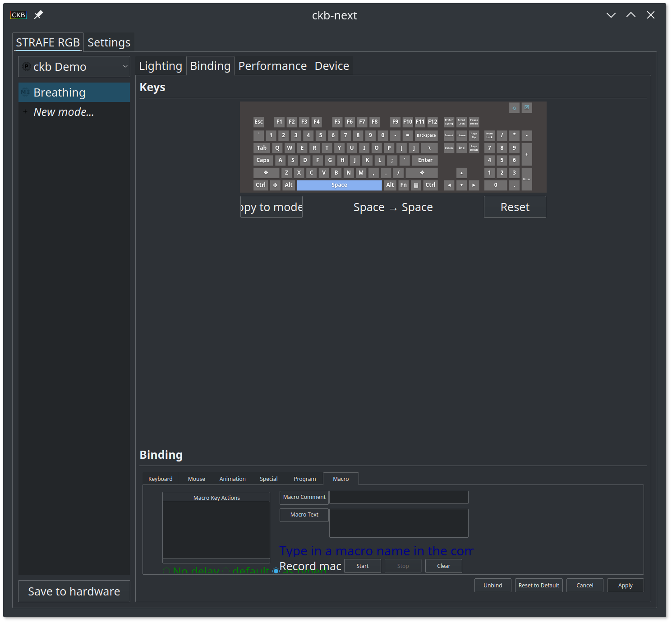Open the Special binding tab
This screenshot has height=623, width=672.
coord(269,479)
